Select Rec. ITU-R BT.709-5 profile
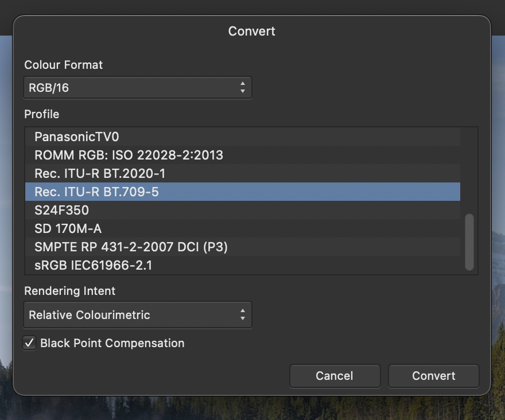The height and width of the screenshot is (420, 505). 96,192
